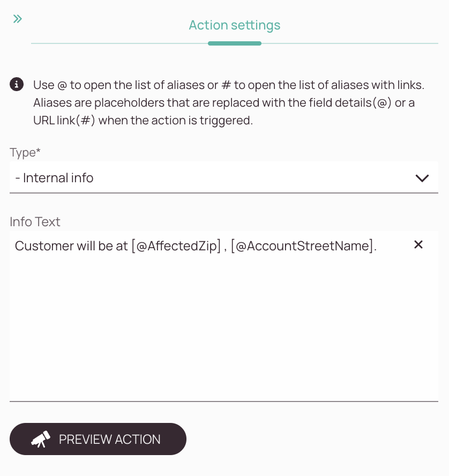Click the 'URL link(#)' hint text
The image size is (449, 476).
(x=64, y=121)
